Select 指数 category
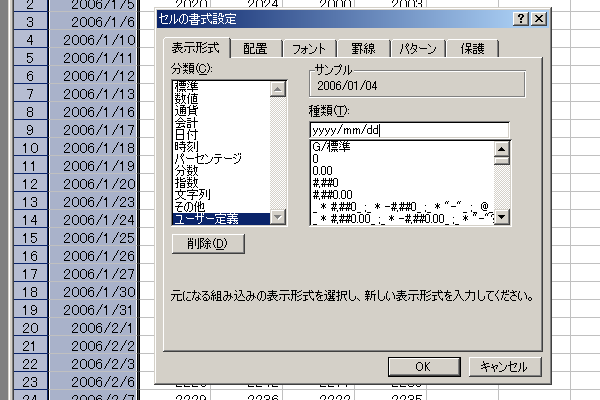 point(222,182)
